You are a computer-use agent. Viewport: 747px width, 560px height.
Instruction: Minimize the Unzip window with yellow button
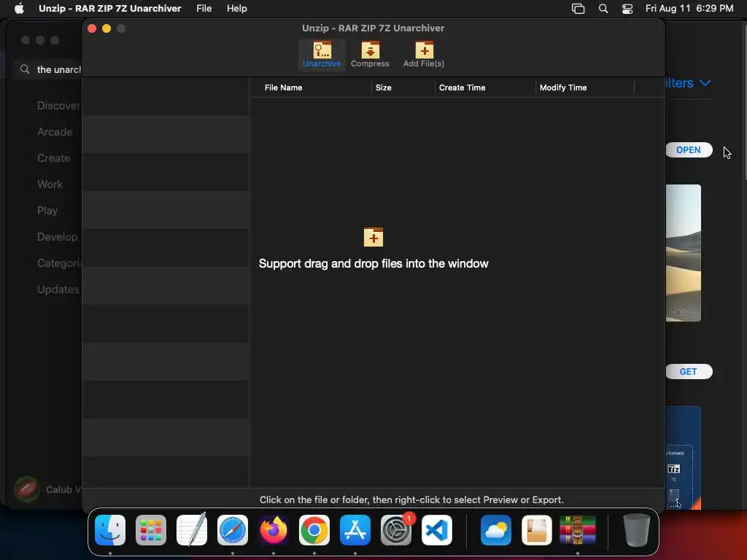click(107, 28)
